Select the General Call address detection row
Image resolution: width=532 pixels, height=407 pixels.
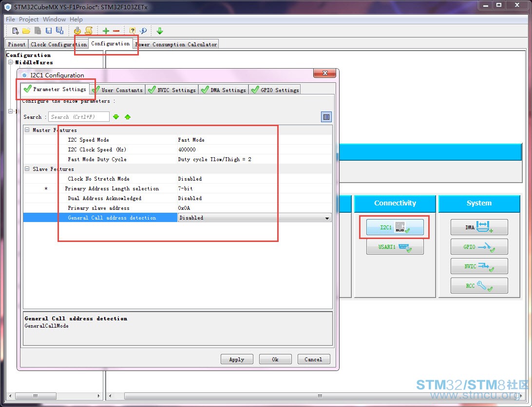177,218
